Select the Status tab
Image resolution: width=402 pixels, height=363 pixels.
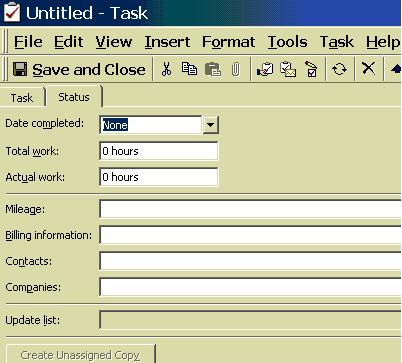pyautogui.click(x=74, y=97)
